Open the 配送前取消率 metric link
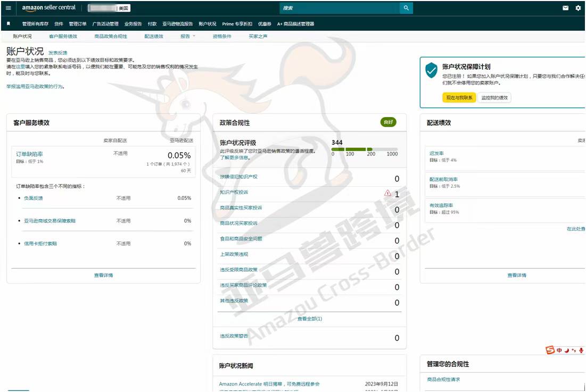 click(443, 180)
